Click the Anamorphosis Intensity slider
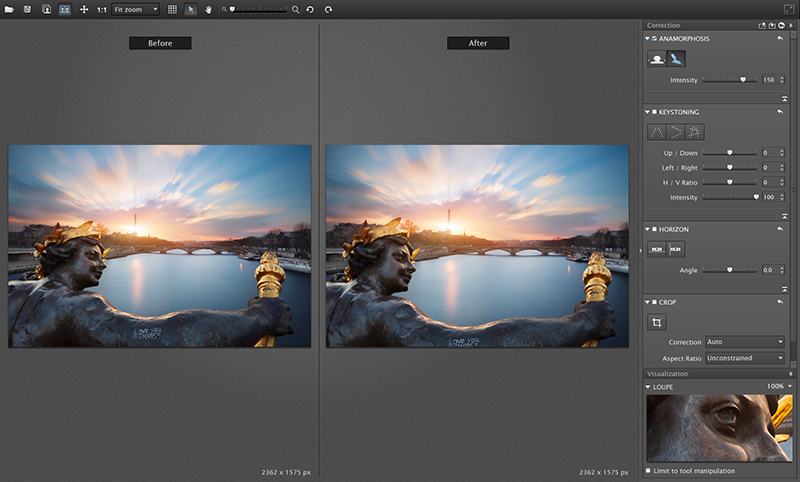This screenshot has width=800, height=482. [730, 79]
